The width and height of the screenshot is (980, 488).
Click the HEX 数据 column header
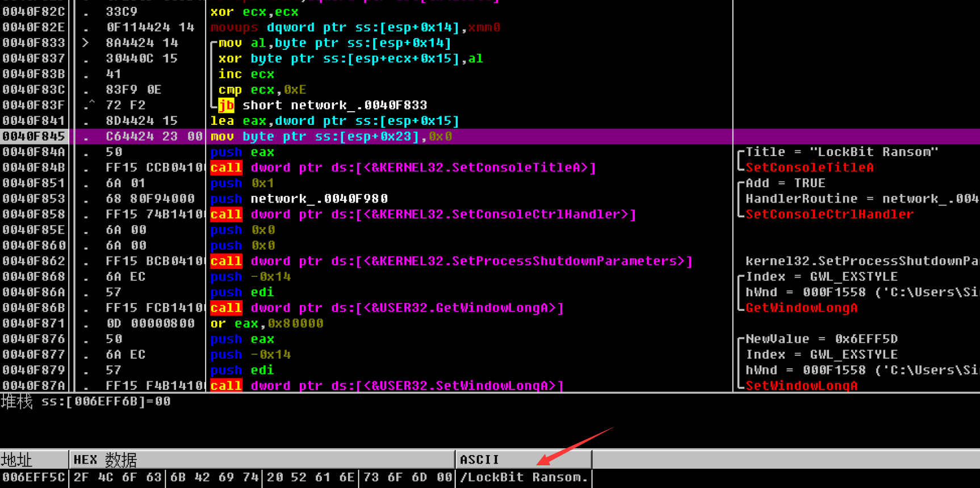pos(262,459)
